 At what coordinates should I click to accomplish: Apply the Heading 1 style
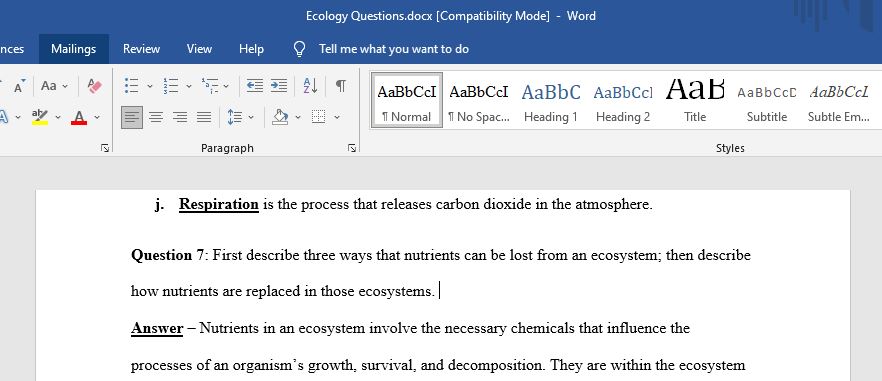point(551,100)
